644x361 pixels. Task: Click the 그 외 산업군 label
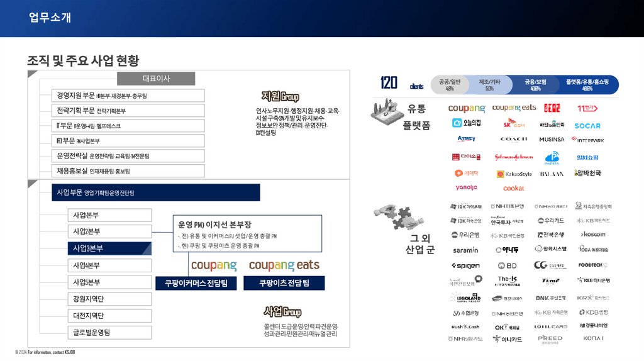[419, 244]
